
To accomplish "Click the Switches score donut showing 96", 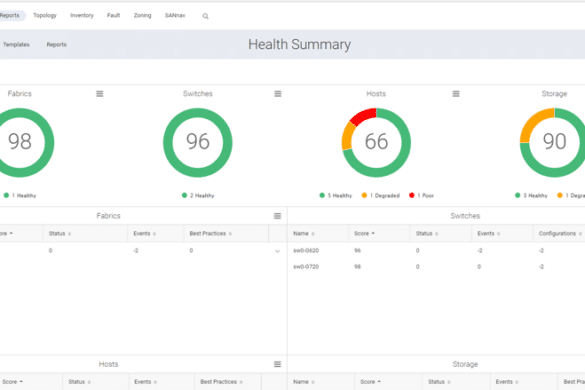I will pyautogui.click(x=198, y=143).
